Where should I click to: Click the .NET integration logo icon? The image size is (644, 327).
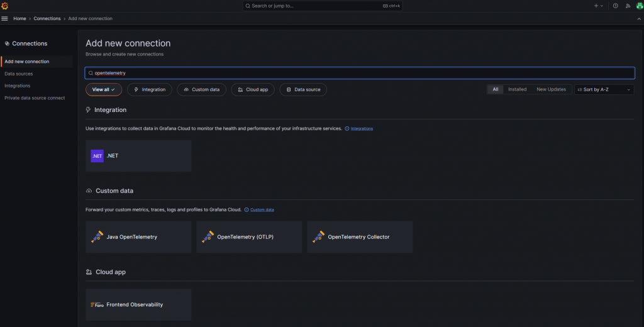pyautogui.click(x=97, y=156)
